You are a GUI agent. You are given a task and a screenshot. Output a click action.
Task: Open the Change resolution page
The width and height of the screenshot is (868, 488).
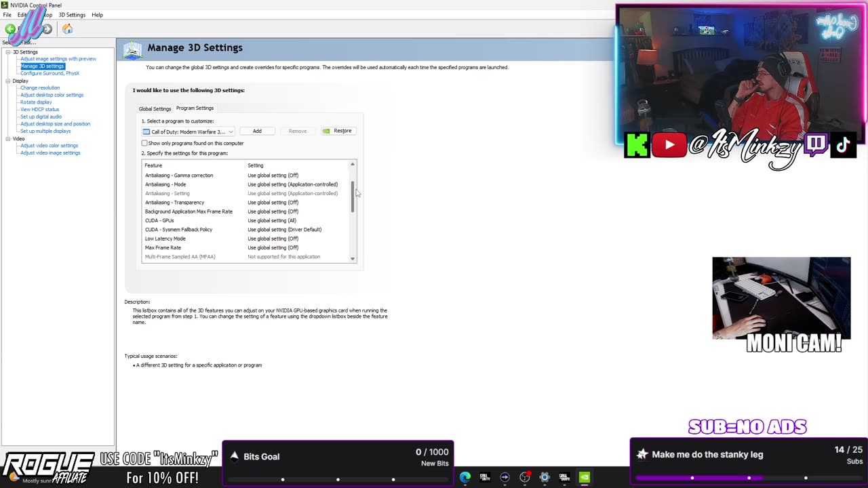click(x=40, y=87)
